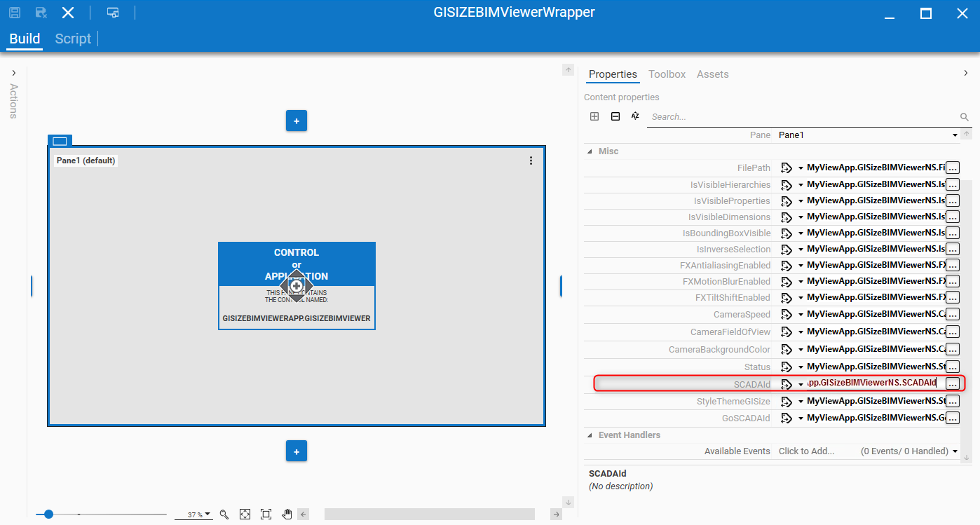
Task: Click the binding icon for StyleThemeGISize
Action: pos(787,401)
